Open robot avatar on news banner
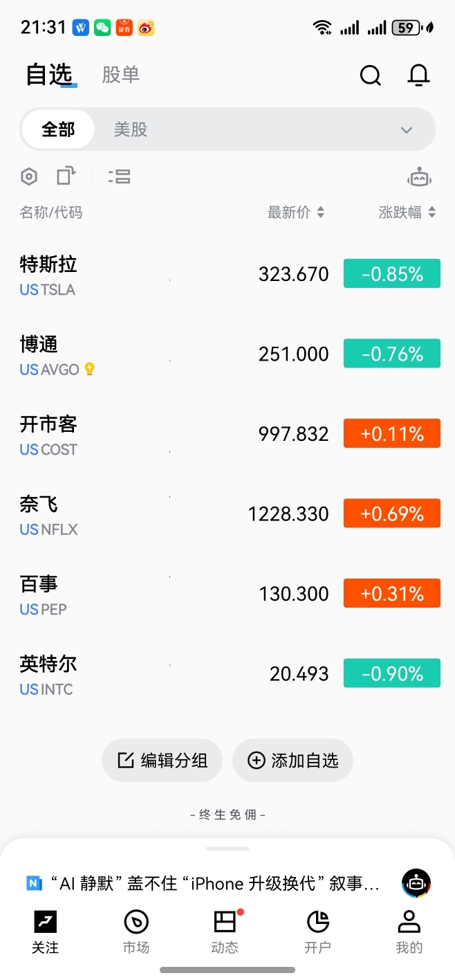 click(416, 883)
